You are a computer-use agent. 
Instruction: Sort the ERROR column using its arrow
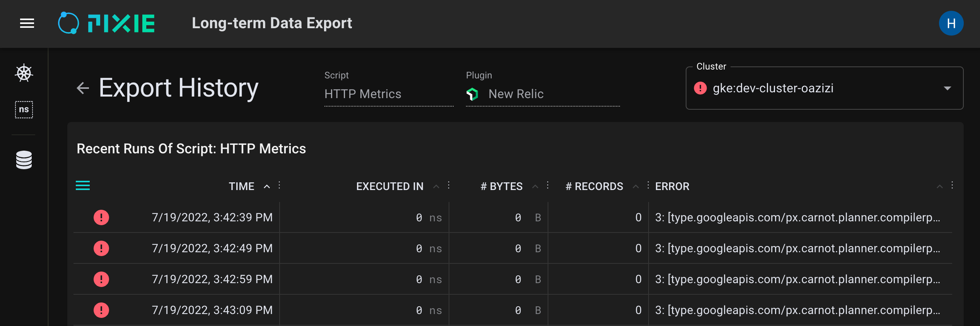click(x=939, y=187)
